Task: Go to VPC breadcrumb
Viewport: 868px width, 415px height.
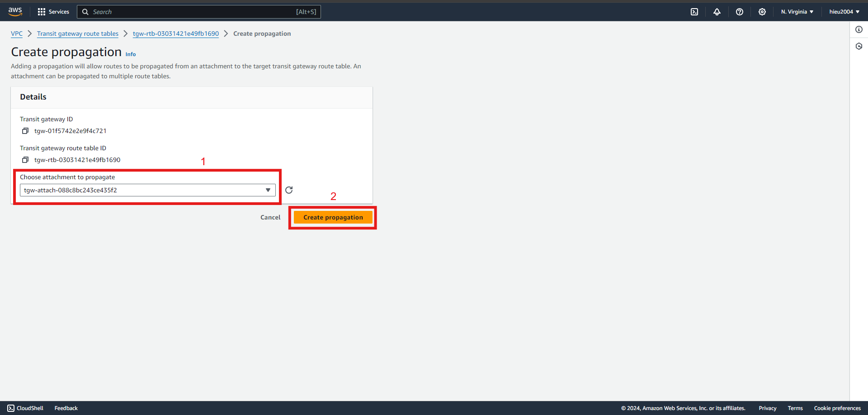Action: (x=17, y=33)
